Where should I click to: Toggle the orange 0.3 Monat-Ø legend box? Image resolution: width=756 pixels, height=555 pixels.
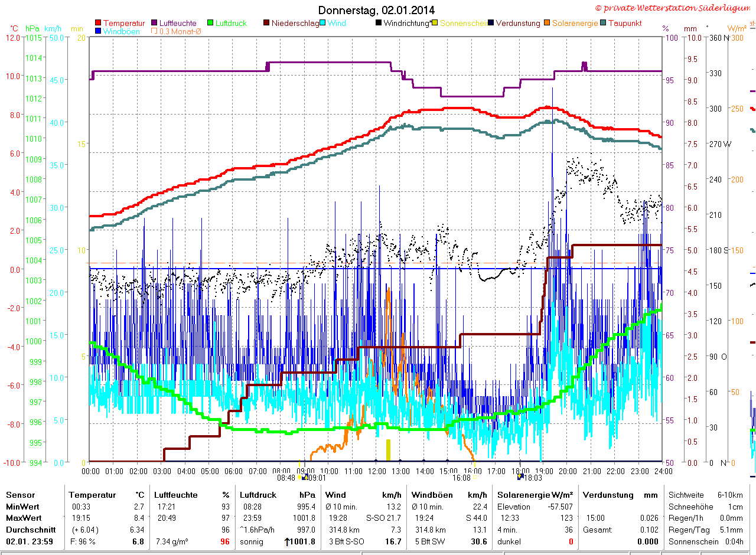154,31
